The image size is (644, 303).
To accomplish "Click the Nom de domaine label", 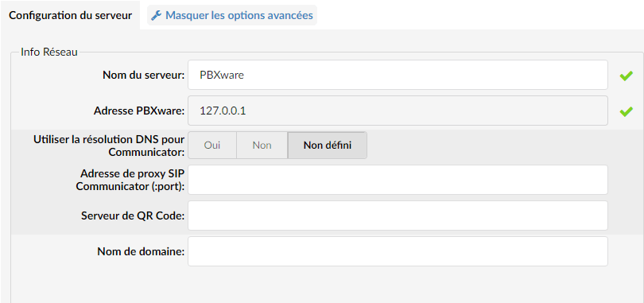I will (x=141, y=251).
